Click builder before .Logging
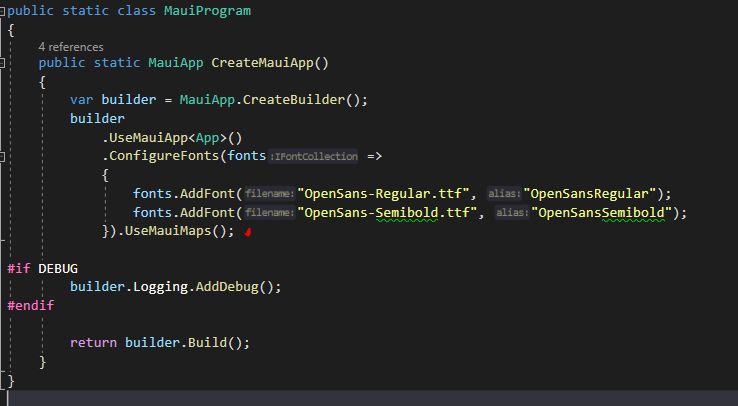The image size is (738, 406). (97, 287)
